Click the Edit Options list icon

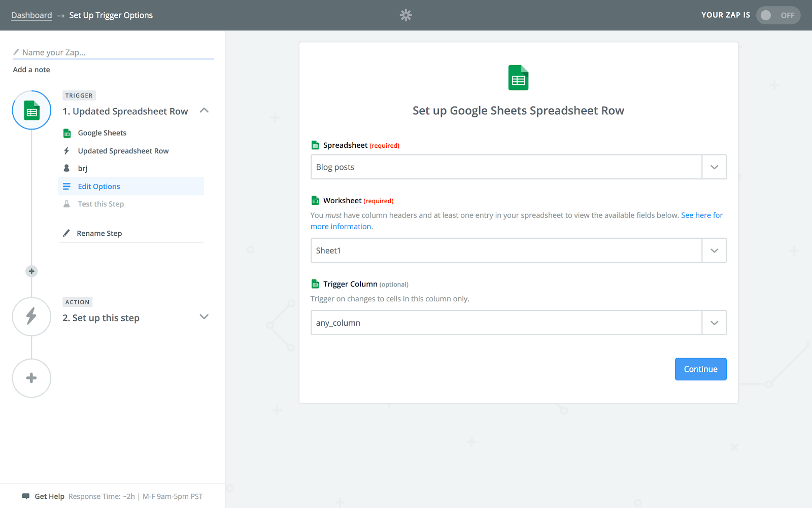click(66, 186)
